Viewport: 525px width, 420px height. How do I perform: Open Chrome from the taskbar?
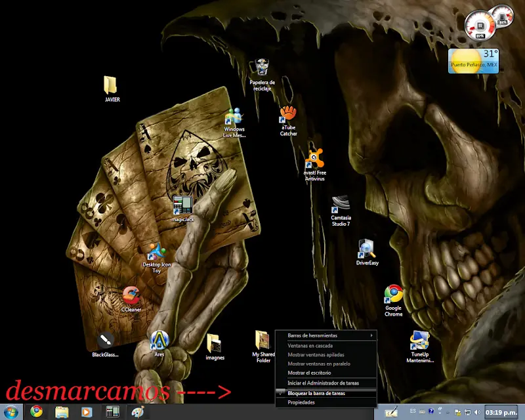tap(37, 411)
